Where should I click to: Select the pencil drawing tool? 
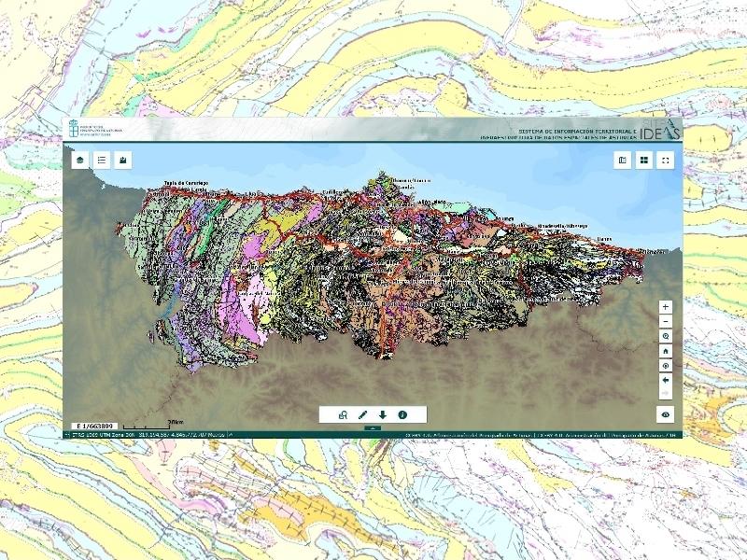[362, 415]
